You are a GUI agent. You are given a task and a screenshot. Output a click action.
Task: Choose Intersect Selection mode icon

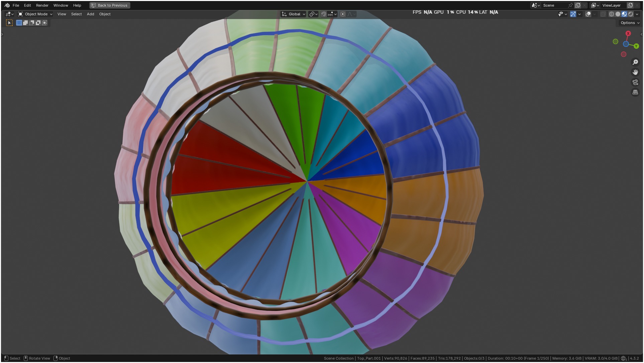pos(44,23)
